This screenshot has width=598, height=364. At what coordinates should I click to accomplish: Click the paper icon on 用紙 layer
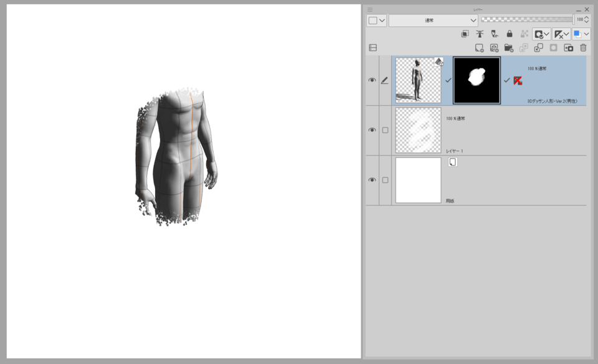tap(453, 162)
